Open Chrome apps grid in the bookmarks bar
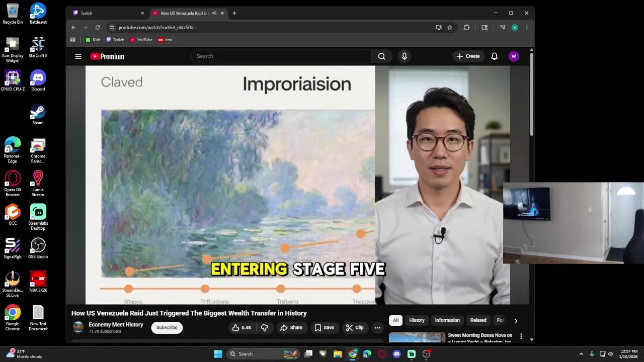The height and width of the screenshot is (362, 644). tap(73, 40)
